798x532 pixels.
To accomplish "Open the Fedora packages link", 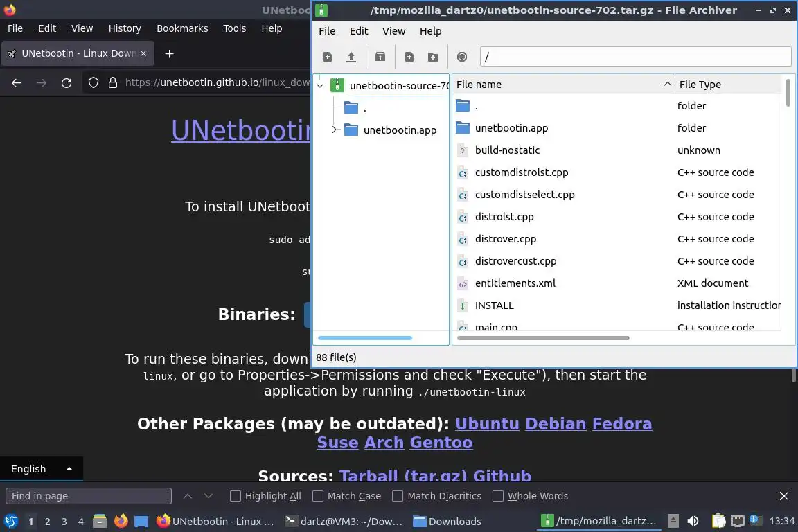I will 622,423.
